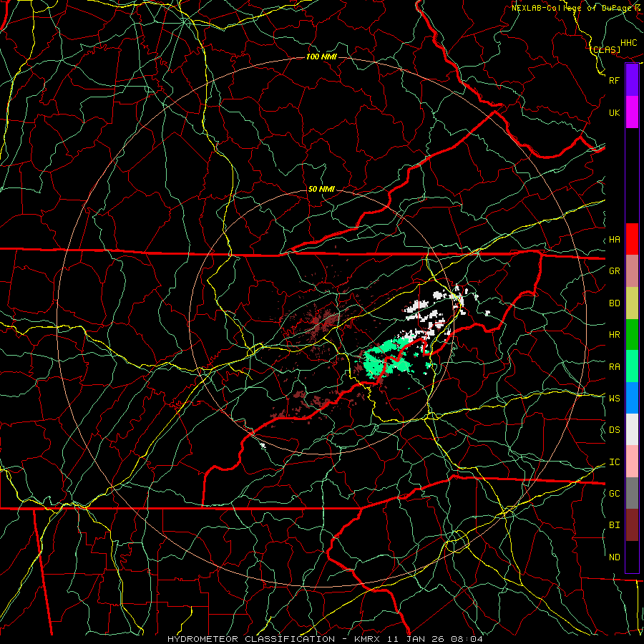Click the DS white legend swatch
Viewport: 644px width, 644px height.
[x=632, y=429]
